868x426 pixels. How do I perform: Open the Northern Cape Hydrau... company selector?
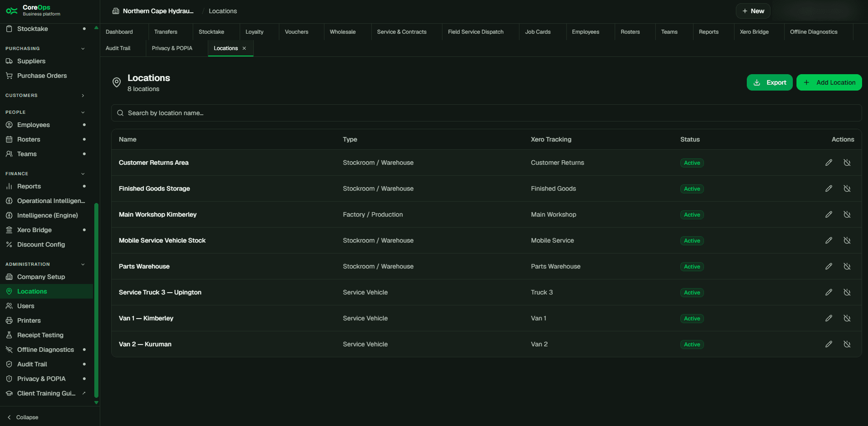(153, 11)
